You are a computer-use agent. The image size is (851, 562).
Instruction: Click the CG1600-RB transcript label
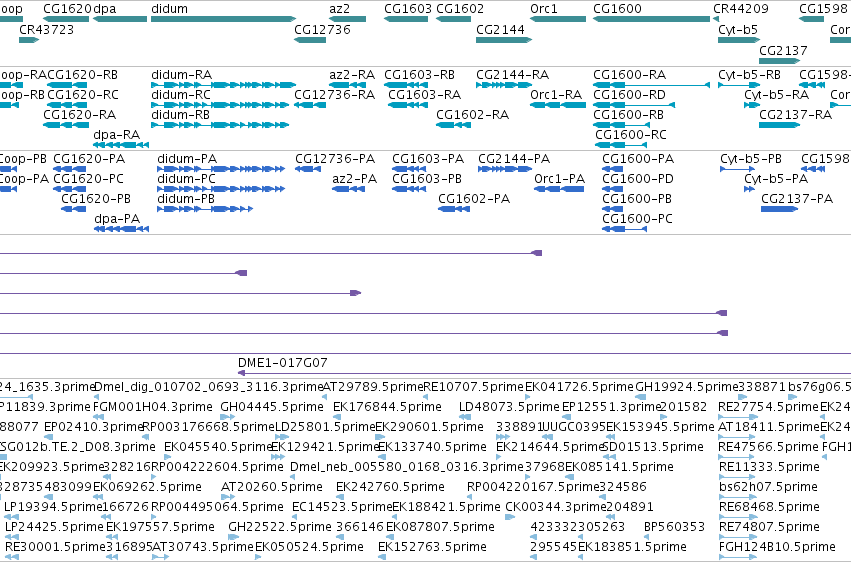click(628, 114)
